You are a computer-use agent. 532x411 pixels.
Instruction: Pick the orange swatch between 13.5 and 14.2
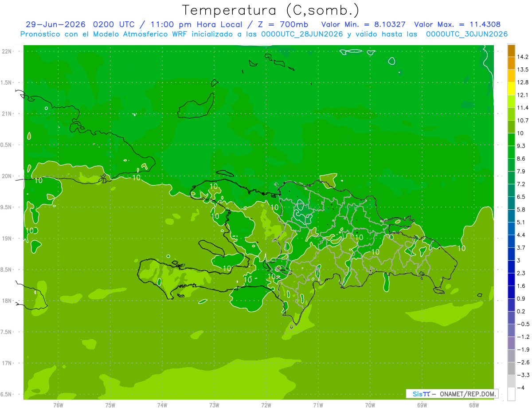click(x=511, y=63)
